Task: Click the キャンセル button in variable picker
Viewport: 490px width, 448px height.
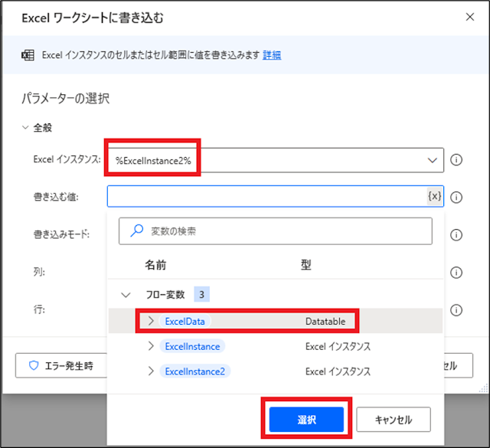Action: 394,419
